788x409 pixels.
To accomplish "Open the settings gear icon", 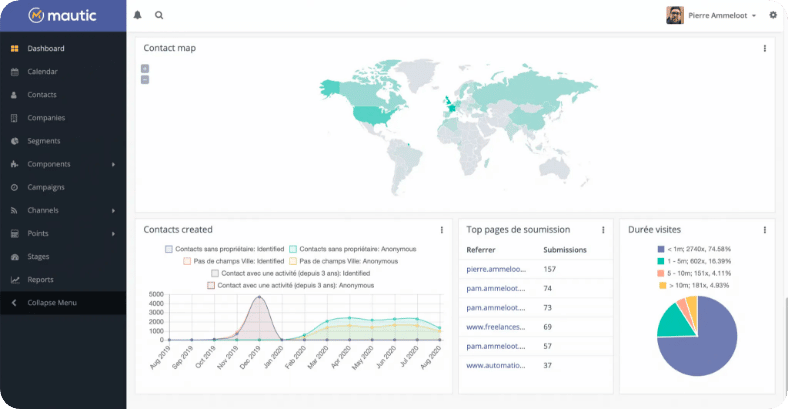I will click(772, 15).
